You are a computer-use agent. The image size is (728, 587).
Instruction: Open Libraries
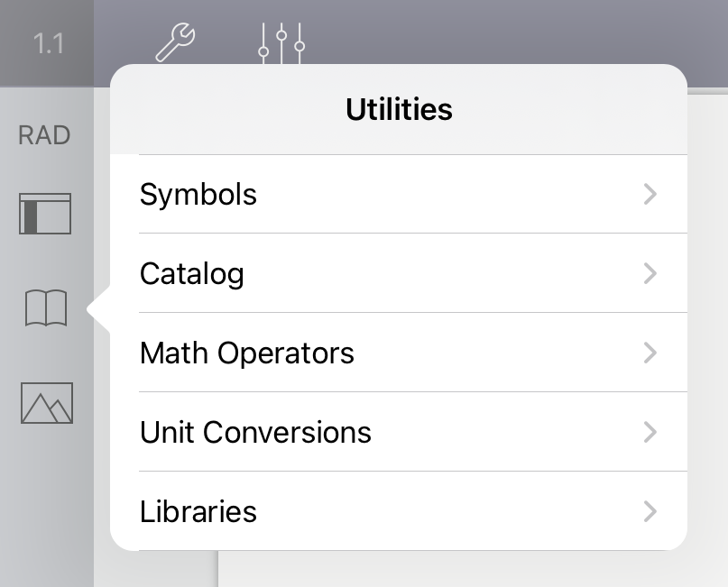198,511
